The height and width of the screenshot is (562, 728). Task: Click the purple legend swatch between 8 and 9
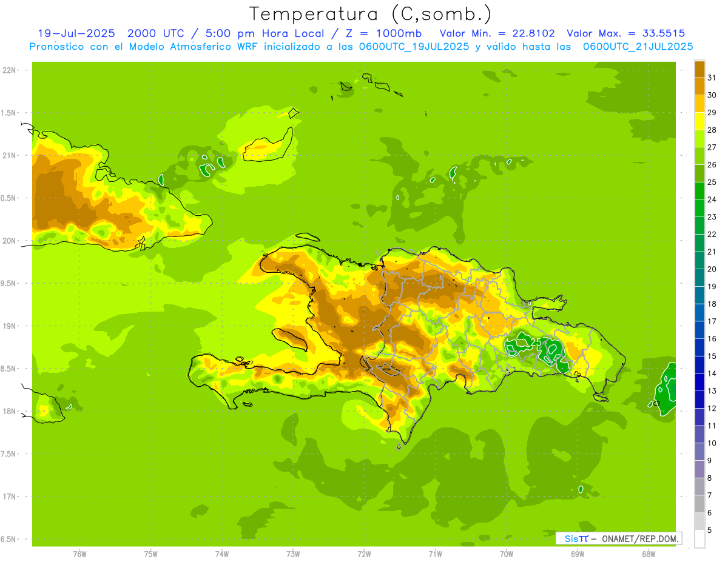(x=699, y=469)
